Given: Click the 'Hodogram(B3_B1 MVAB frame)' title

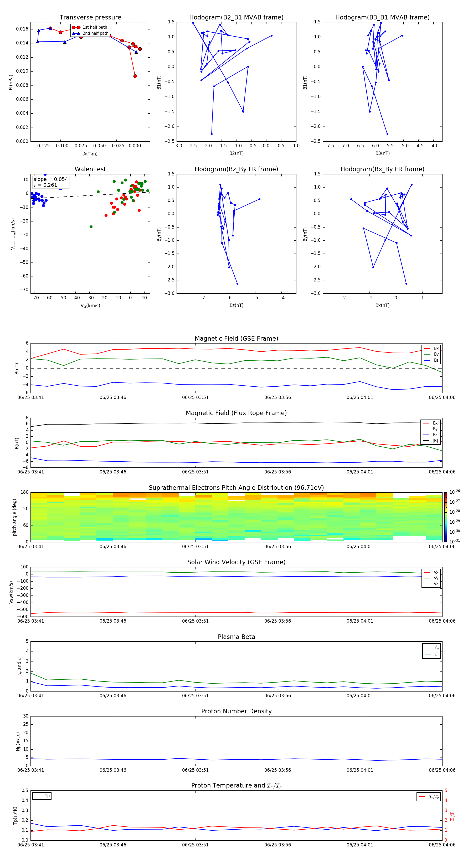Looking at the screenshot, I should (382, 17).
